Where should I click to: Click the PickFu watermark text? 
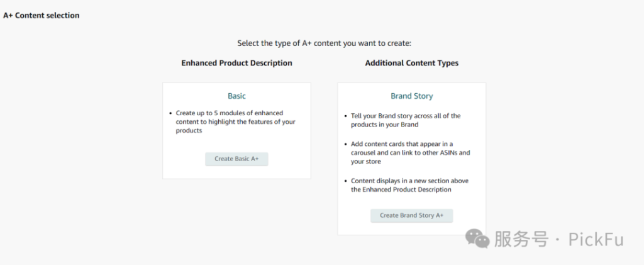(595, 239)
